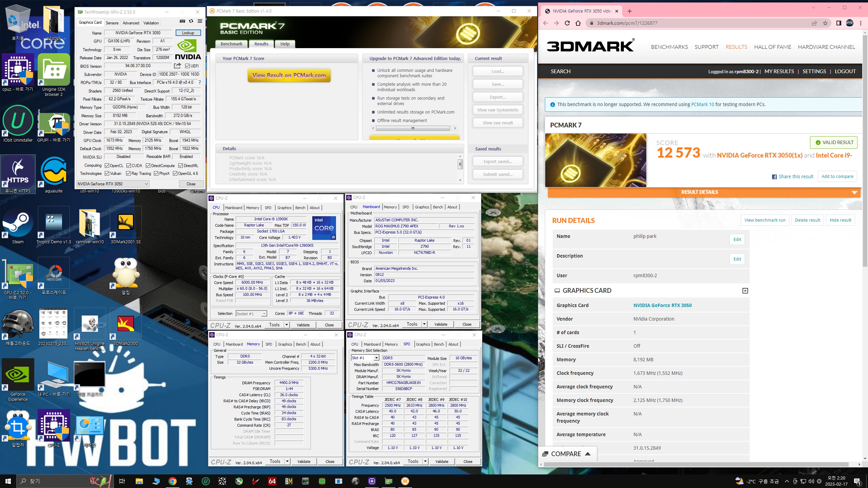Click Add to compare button

point(837,177)
